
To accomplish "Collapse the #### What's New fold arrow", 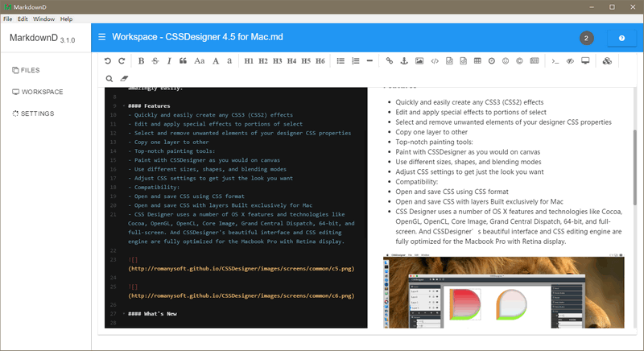I will [x=124, y=314].
